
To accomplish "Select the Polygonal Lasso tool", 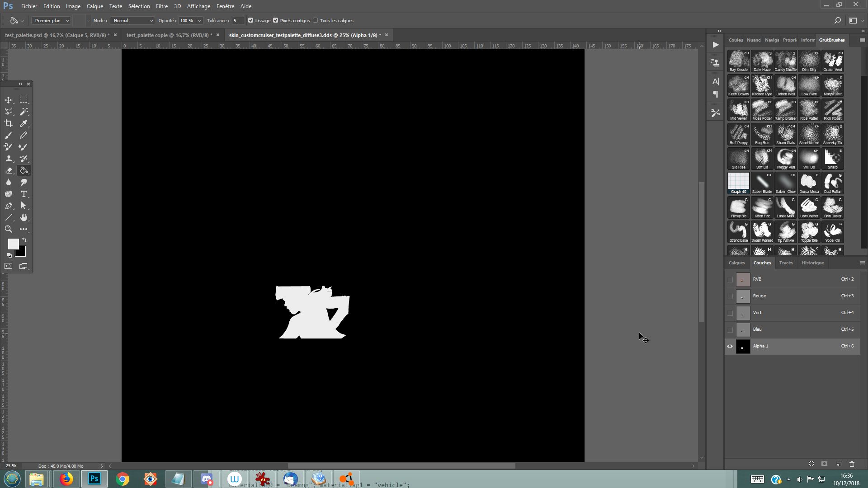I will click(9, 112).
